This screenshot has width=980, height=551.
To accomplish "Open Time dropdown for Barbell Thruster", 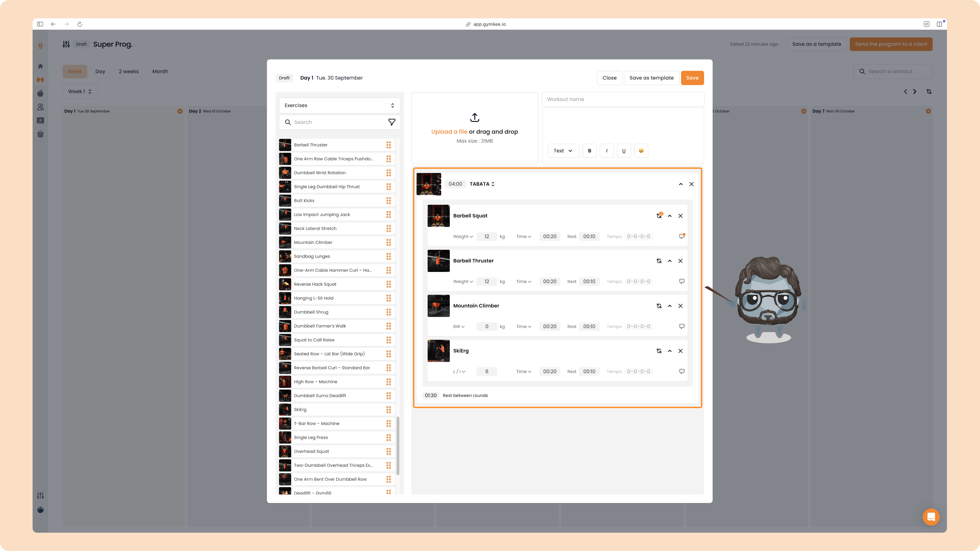I will 523,282.
